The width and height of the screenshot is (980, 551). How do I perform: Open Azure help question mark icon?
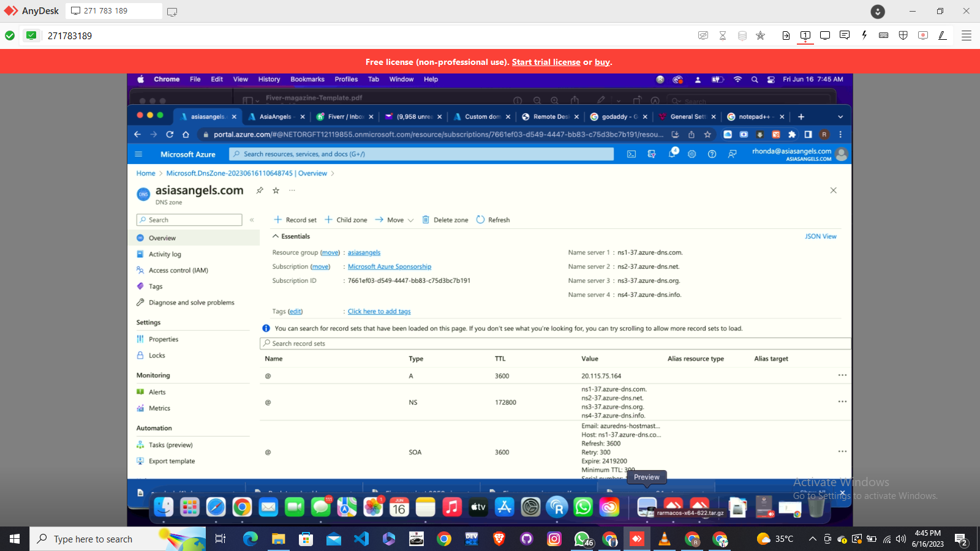(x=712, y=154)
